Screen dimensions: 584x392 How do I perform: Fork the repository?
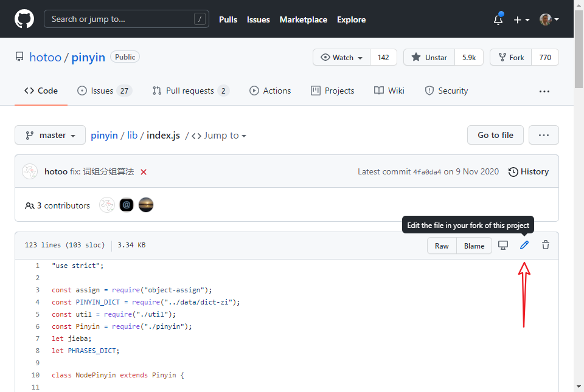pos(511,57)
